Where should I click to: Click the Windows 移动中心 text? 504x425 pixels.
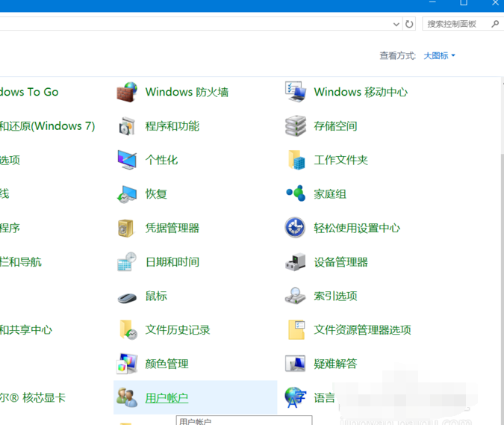point(361,93)
